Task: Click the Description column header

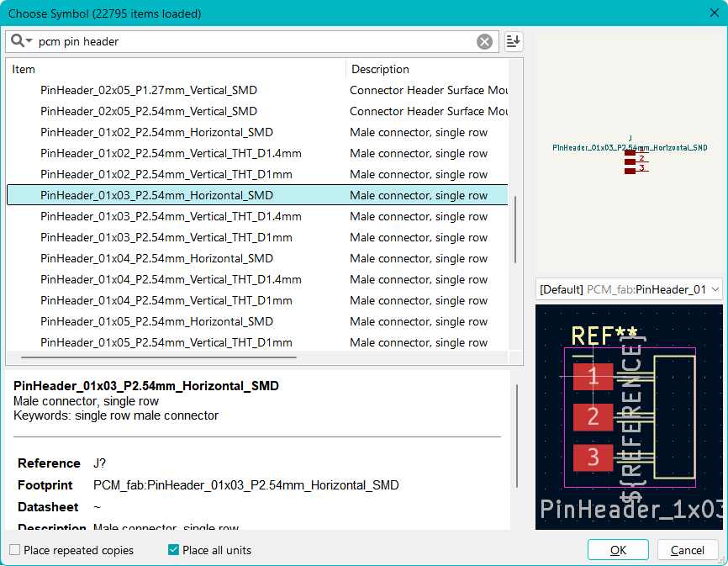Action: point(427,69)
